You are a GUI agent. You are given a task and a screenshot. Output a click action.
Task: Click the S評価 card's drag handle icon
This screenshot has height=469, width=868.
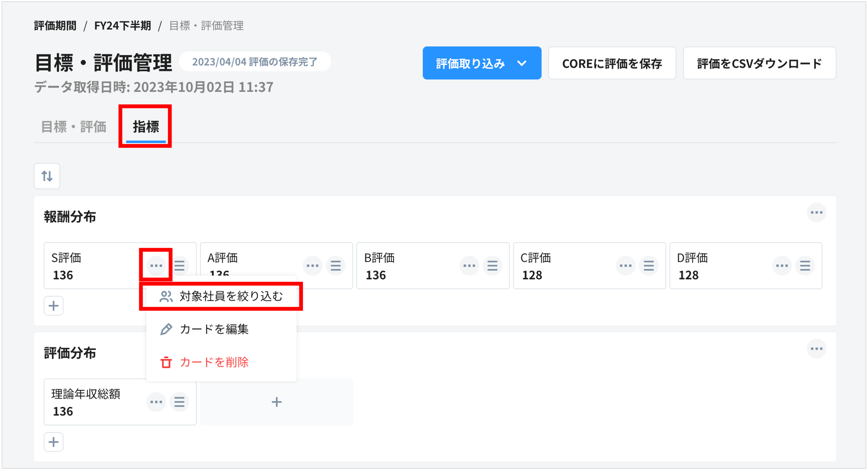(180, 265)
